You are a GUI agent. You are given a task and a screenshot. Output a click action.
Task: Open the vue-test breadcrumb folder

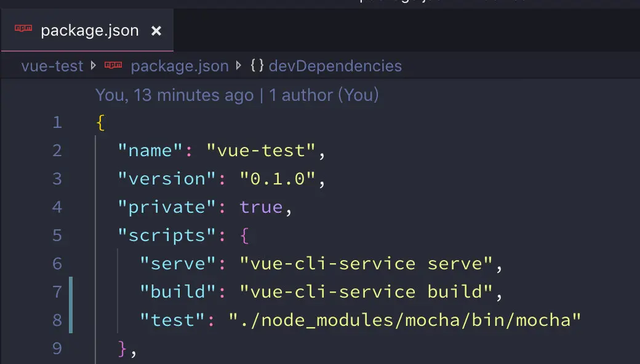52,66
